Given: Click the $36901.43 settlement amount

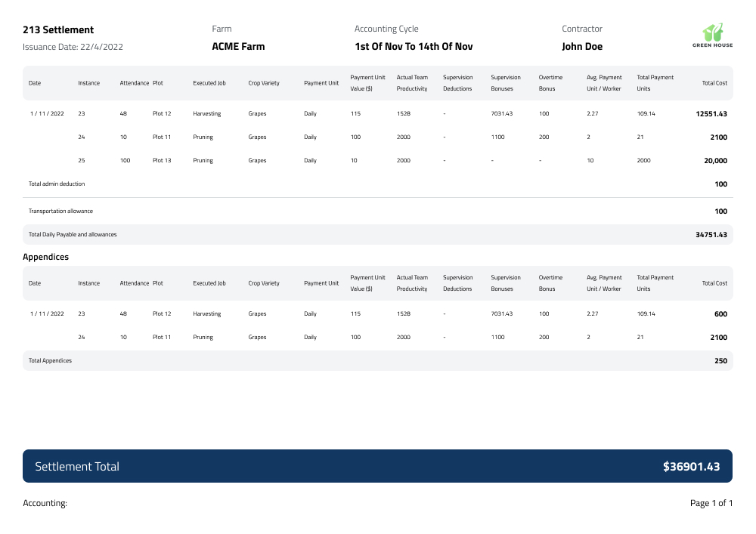Looking at the screenshot, I should (691, 467).
